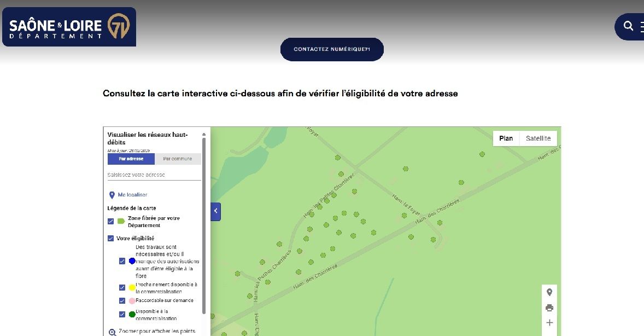
Task: Print the map using the printer icon
Action: click(549, 308)
